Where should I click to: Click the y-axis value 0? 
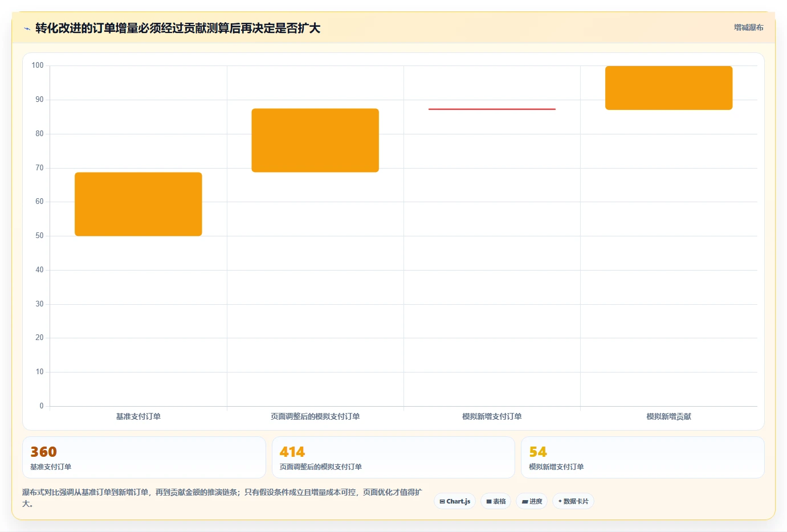tap(42, 406)
